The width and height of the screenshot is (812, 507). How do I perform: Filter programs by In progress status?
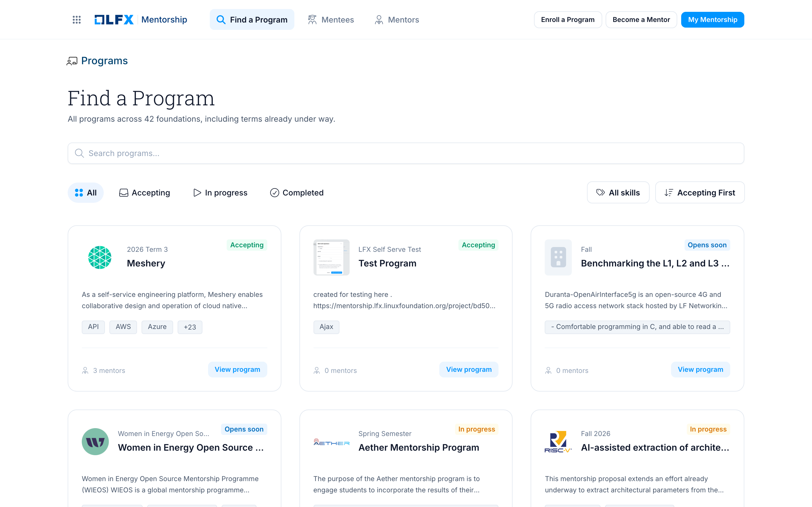[220, 192]
